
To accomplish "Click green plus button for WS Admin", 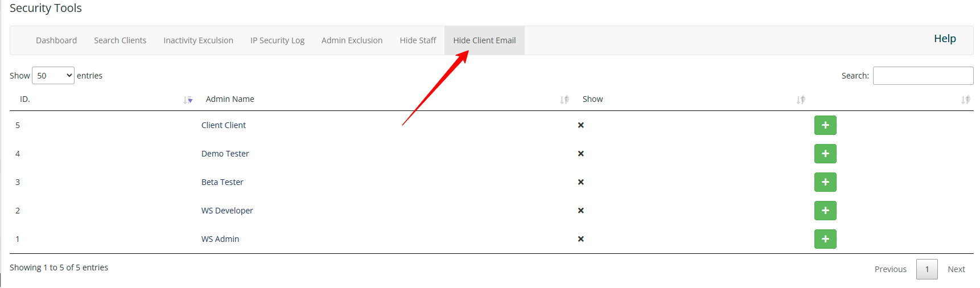I will click(825, 239).
